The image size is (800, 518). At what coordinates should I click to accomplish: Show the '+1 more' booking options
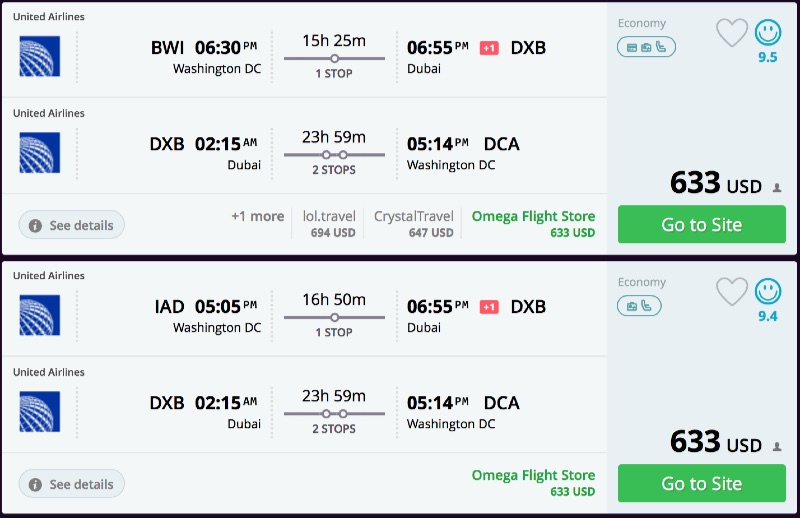coord(257,216)
